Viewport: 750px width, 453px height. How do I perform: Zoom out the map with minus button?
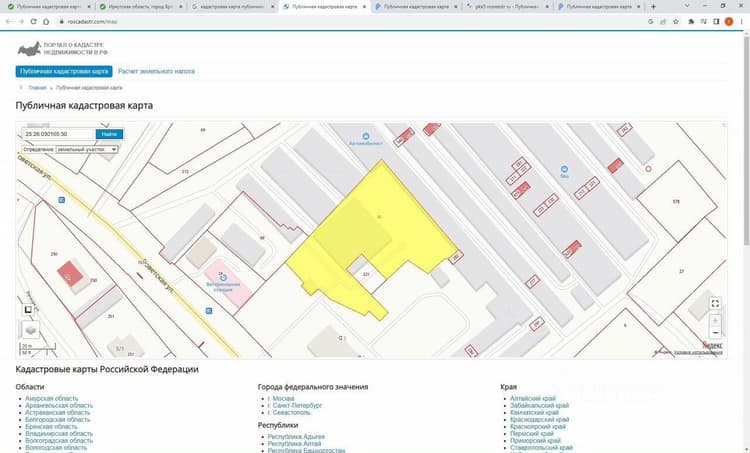(x=715, y=332)
